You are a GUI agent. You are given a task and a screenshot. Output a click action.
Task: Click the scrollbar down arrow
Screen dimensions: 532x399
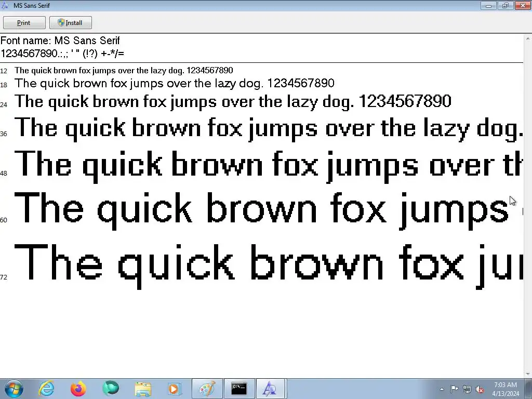click(528, 374)
